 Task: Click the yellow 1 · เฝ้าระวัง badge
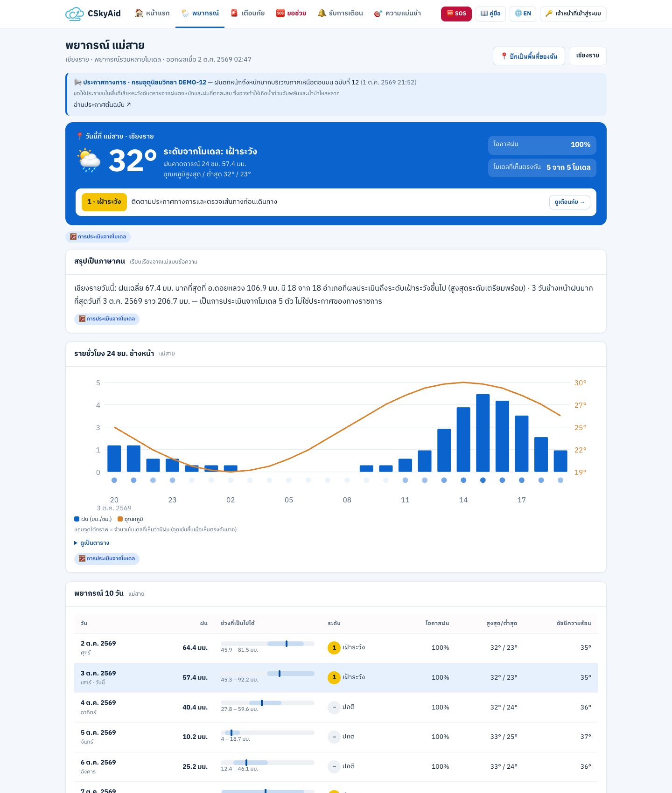coord(104,202)
